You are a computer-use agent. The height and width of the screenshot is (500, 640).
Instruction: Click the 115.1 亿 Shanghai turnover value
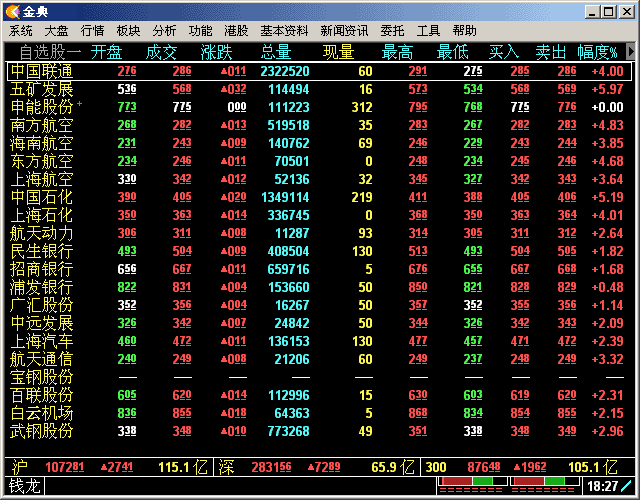[x=183, y=467]
